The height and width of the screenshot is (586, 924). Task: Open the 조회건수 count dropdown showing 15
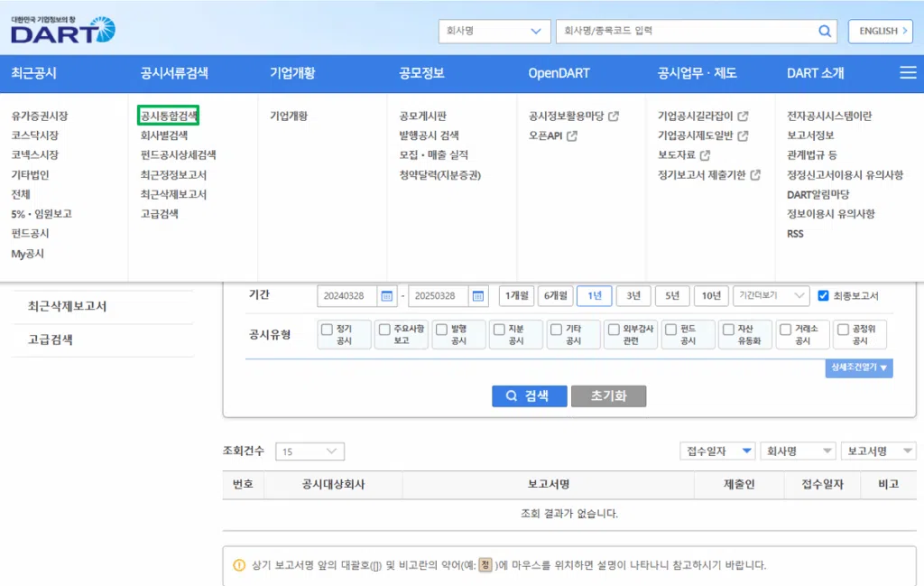point(310,451)
